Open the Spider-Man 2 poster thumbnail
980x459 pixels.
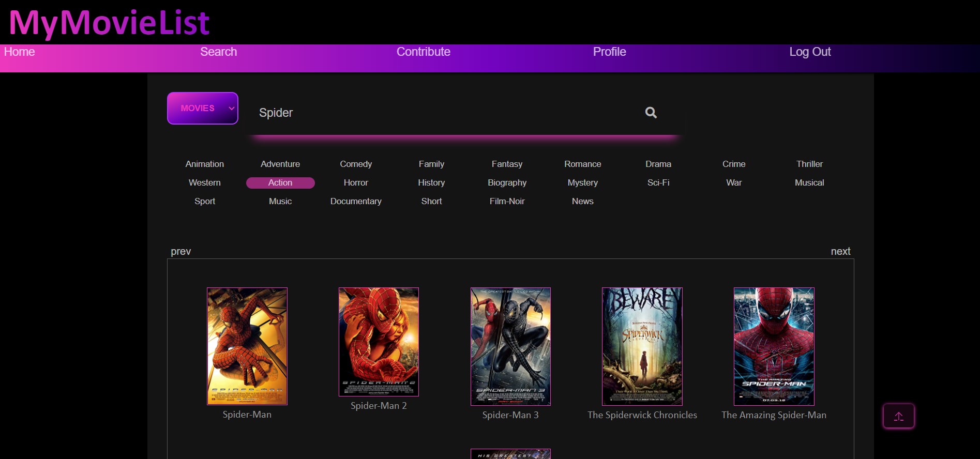379,342
